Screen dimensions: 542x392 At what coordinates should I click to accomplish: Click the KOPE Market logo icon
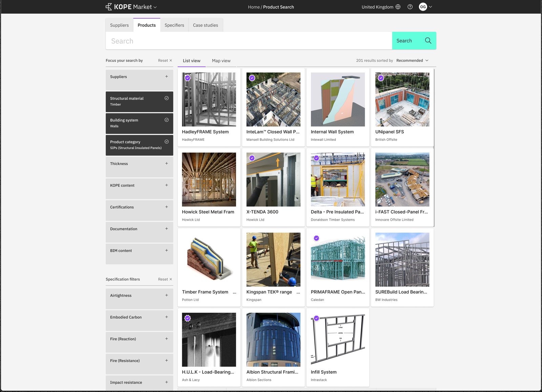point(109,7)
